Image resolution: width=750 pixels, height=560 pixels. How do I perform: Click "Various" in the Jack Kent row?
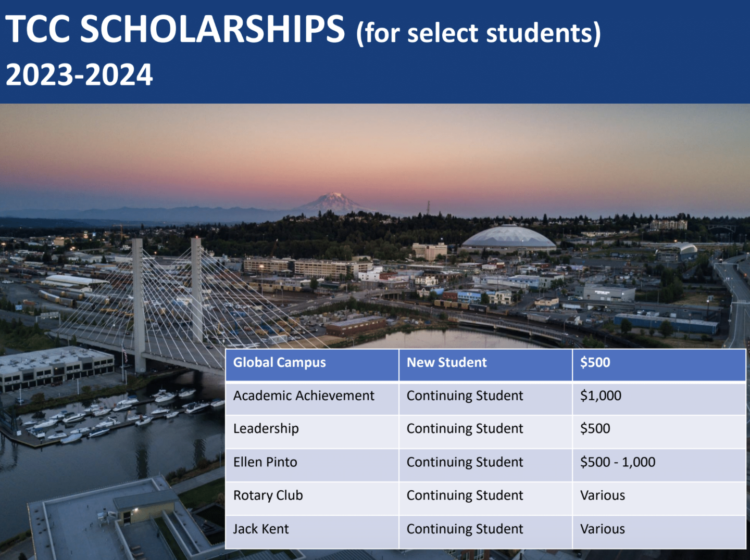tap(603, 529)
